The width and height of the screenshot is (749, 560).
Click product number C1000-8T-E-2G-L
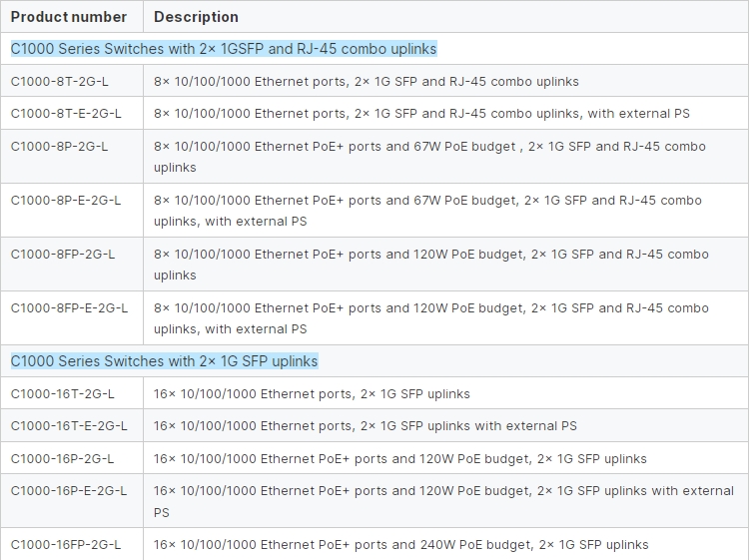(x=66, y=114)
